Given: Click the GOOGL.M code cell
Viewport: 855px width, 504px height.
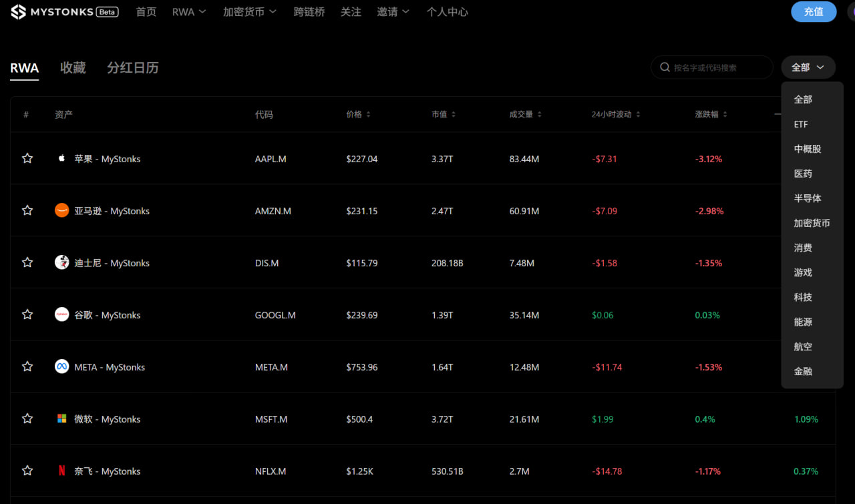Looking at the screenshot, I should pyautogui.click(x=275, y=315).
